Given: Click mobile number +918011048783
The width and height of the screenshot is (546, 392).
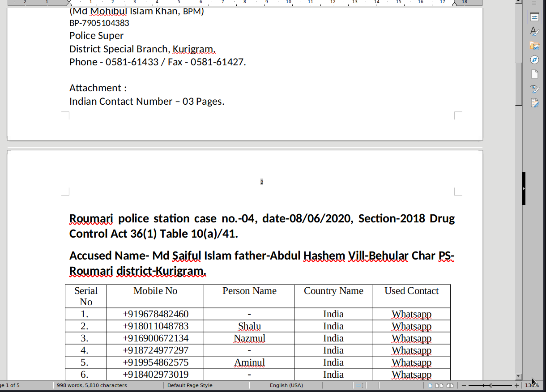Looking at the screenshot, I should coord(155,326).
